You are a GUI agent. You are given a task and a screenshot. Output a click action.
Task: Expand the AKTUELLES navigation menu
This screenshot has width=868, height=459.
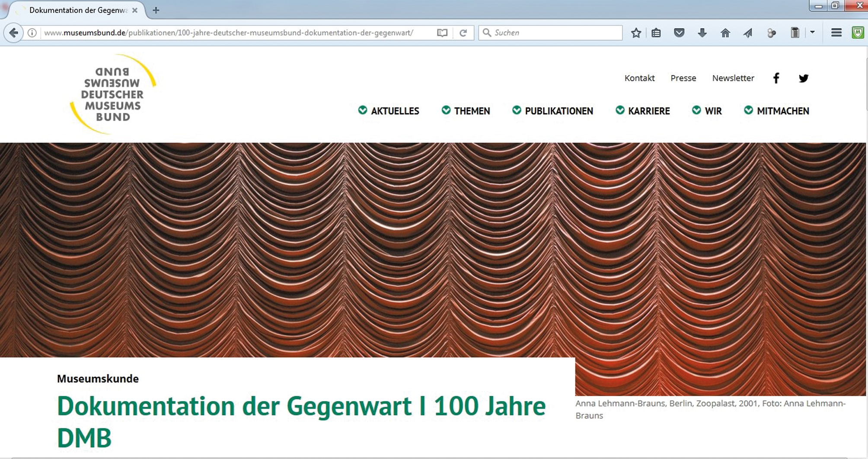pos(389,111)
